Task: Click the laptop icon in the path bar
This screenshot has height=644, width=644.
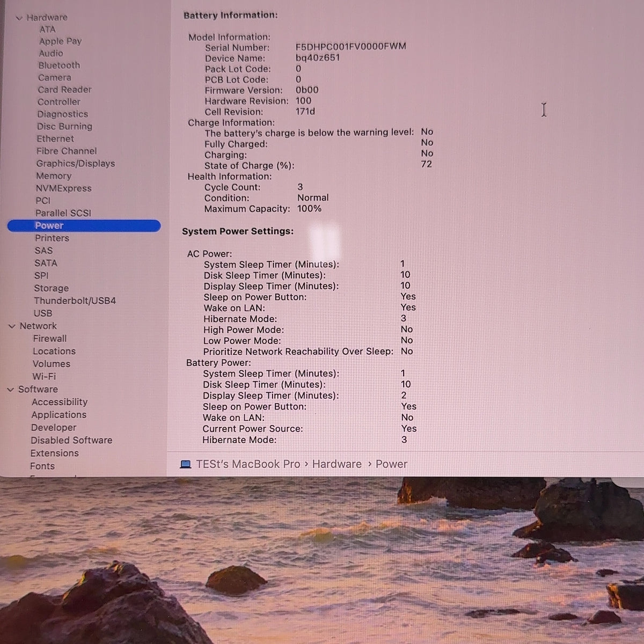Action: (x=186, y=464)
